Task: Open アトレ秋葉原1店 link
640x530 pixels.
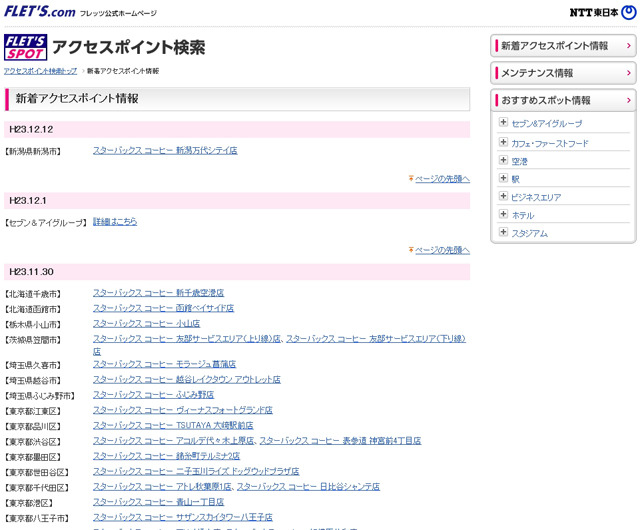Action: pyautogui.click(x=162, y=486)
